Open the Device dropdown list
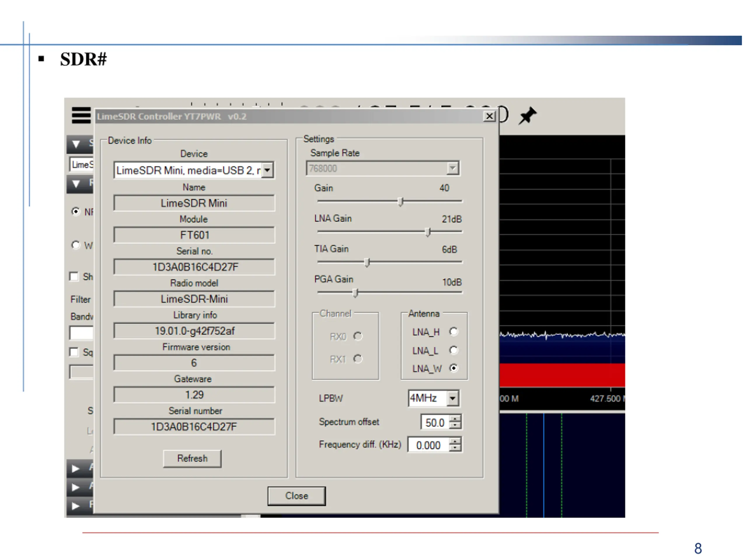Screen dimensions: 747x560 [267, 170]
